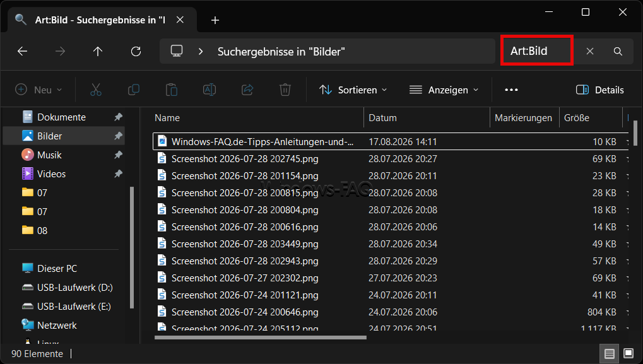The width and height of the screenshot is (643, 364).
Task: Switch to large thumbnails view icon
Action: pos(628,353)
